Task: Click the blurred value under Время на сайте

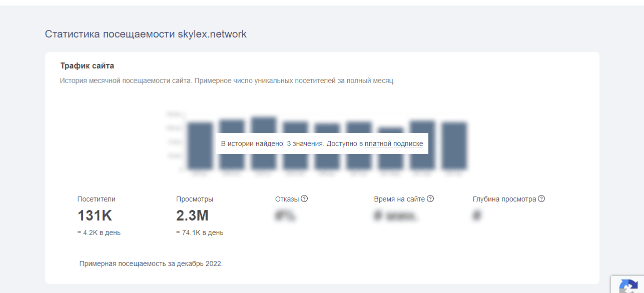Action: click(x=395, y=216)
